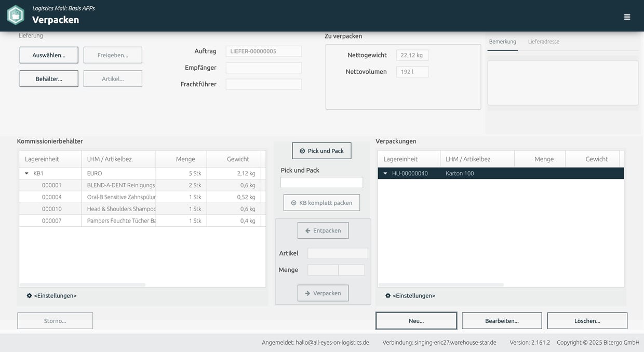
Task: Create new packaging with Neu...
Action: point(416,321)
